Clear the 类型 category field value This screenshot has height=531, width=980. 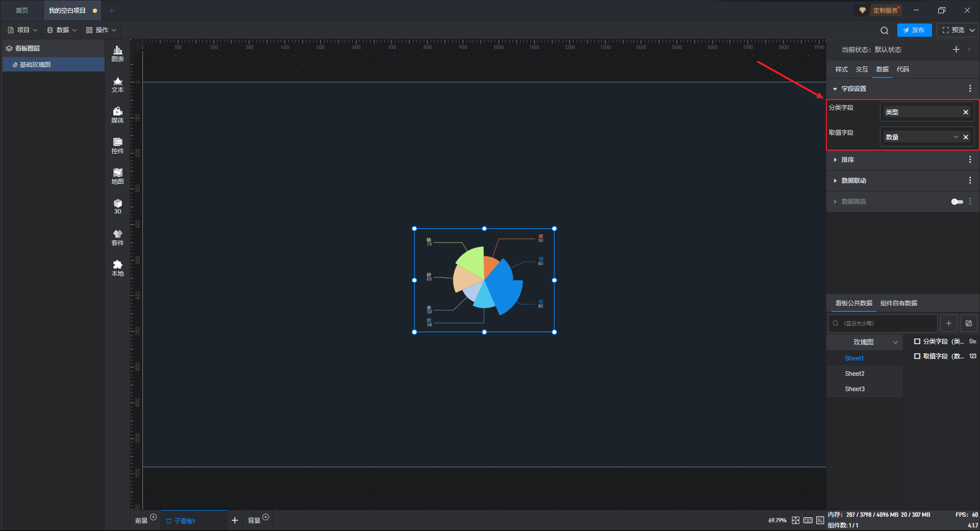click(x=966, y=112)
